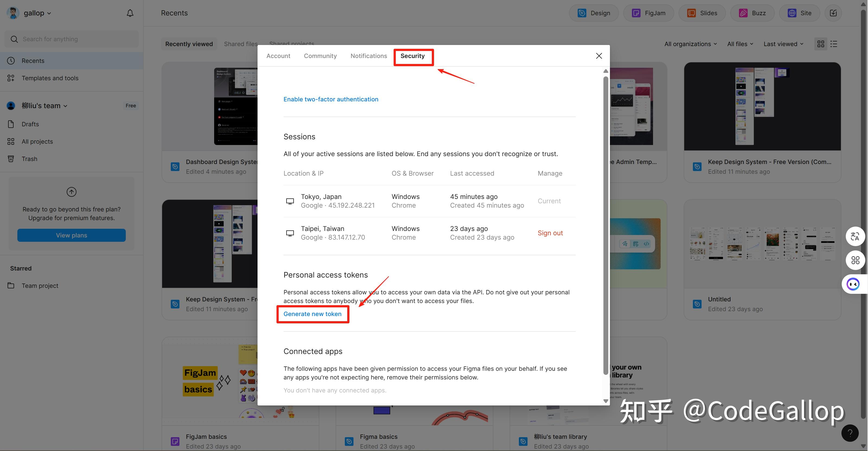The width and height of the screenshot is (868, 451).
Task: Open the Notifications settings tab
Action: click(x=369, y=56)
